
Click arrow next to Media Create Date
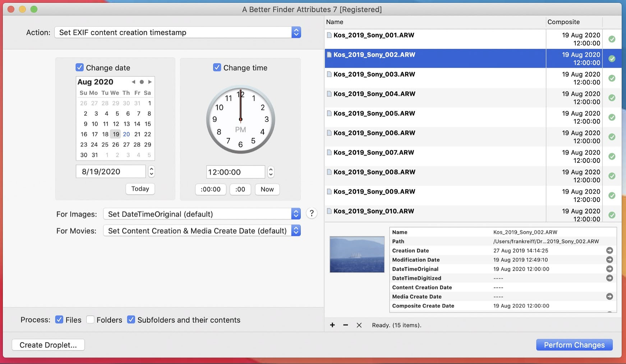click(x=609, y=297)
